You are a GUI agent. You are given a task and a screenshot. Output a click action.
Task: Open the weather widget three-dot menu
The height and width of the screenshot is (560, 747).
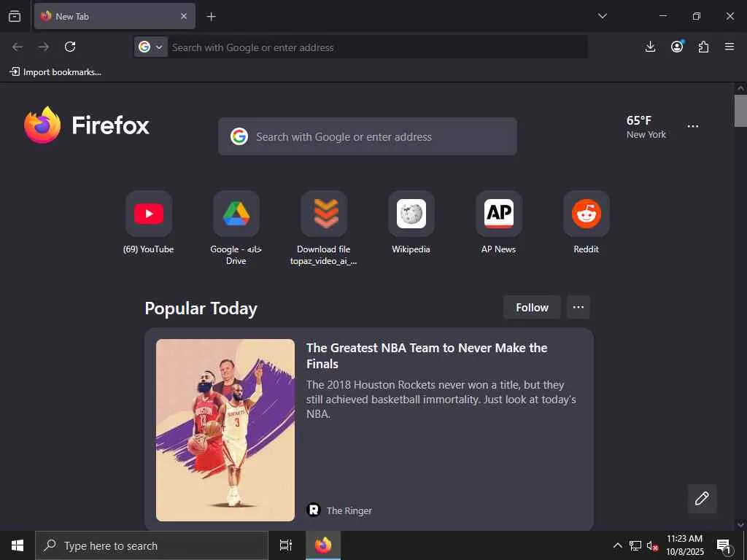coord(693,126)
